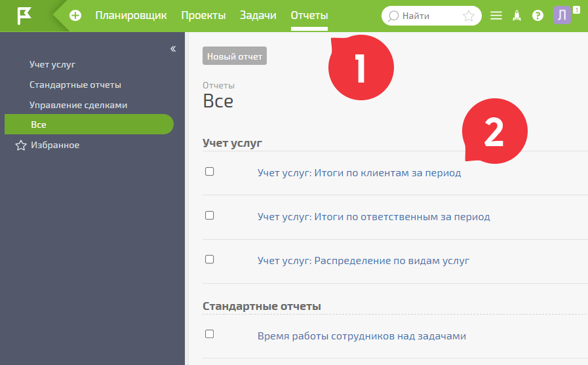
Task: Open Задачи tab
Action: point(258,16)
